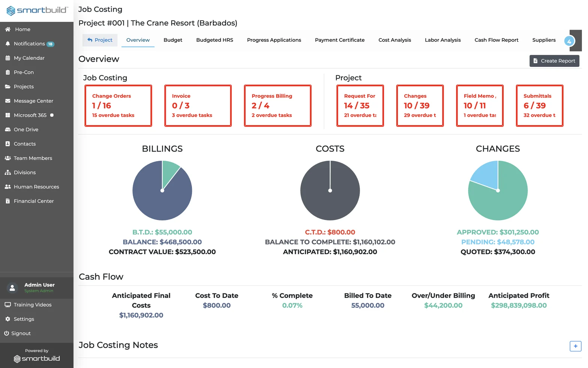Open the Admin User profile

37,288
